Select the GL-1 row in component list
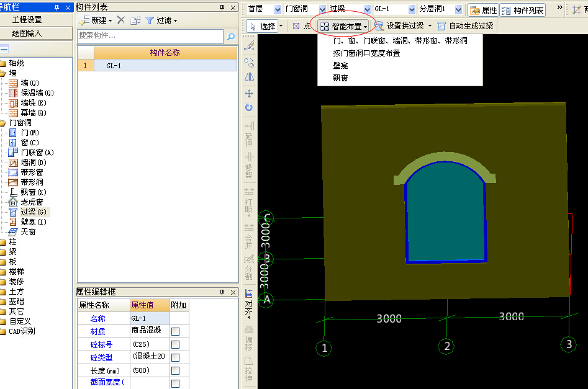The width and height of the screenshot is (588, 389). [158, 66]
